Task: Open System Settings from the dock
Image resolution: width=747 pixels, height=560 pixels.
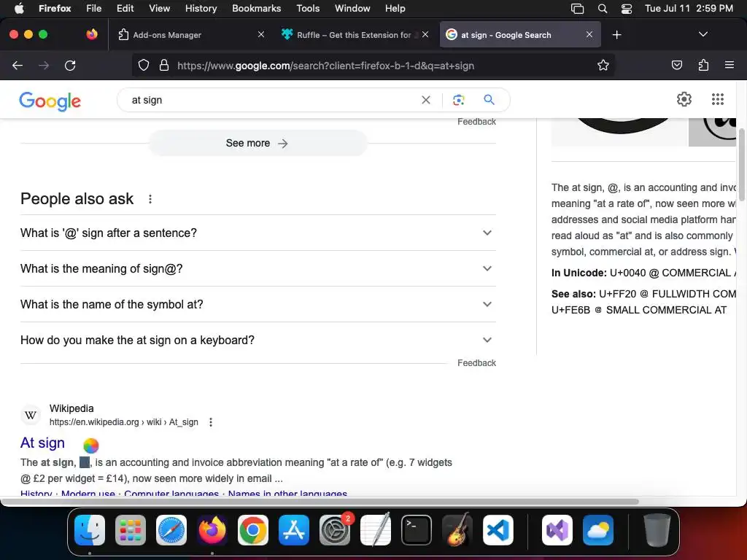Action: [335, 530]
